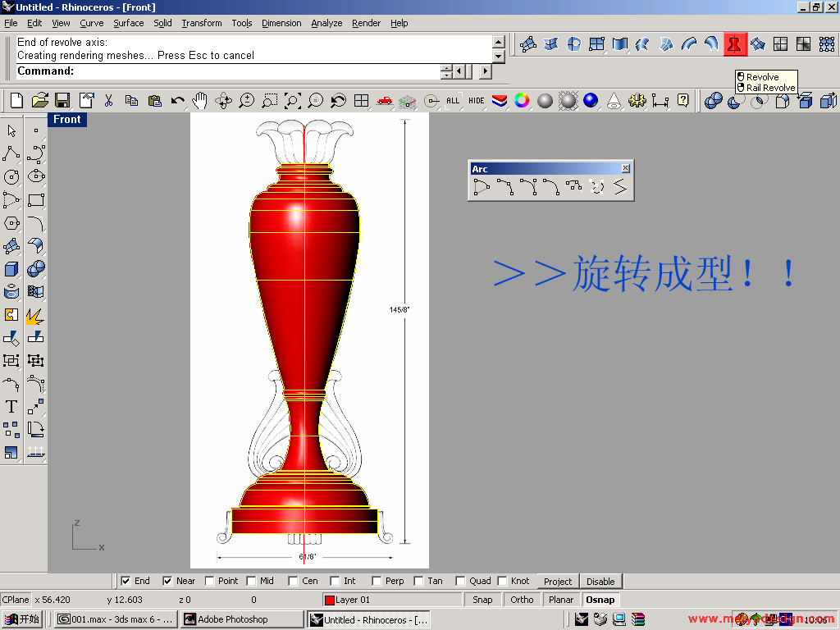Open the Analyze menu
840x630 pixels.
(326, 23)
